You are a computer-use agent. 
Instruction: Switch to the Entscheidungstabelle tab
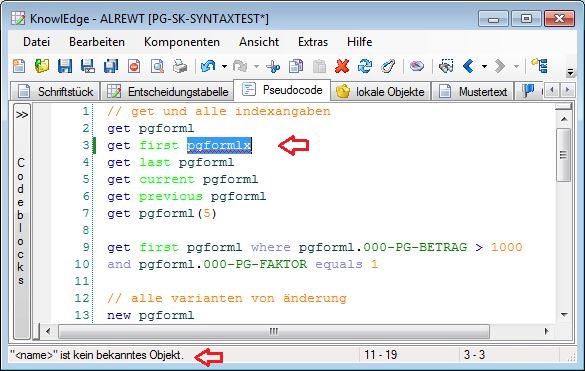click(x=167, y=91)
